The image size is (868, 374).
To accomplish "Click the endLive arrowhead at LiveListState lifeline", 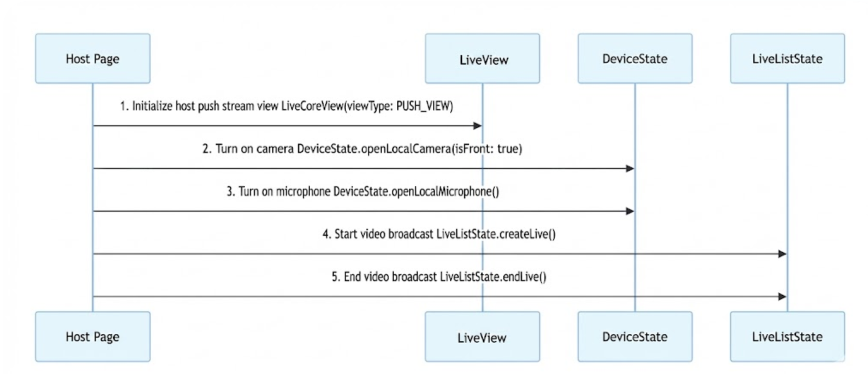I will point(782,297).
